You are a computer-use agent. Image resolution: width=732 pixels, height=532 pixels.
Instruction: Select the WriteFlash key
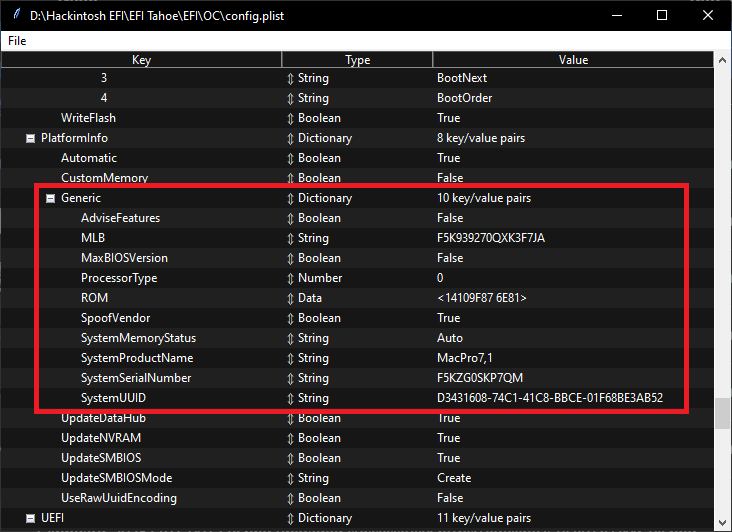[88, 118]
